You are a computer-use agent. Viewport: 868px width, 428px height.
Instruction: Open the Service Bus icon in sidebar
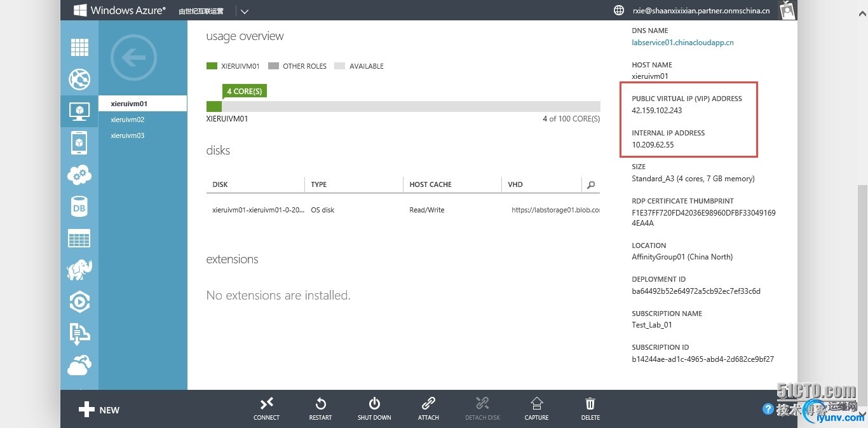(x=79, y=334)
